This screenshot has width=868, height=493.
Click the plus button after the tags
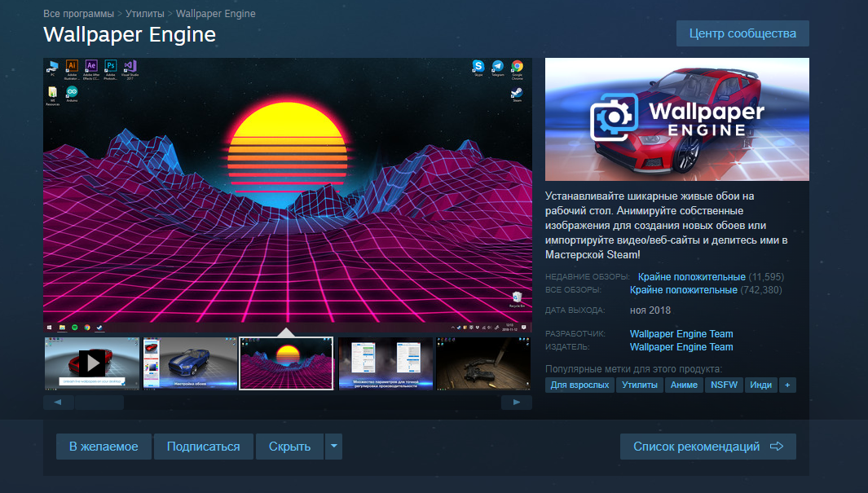tap(787, 385)
